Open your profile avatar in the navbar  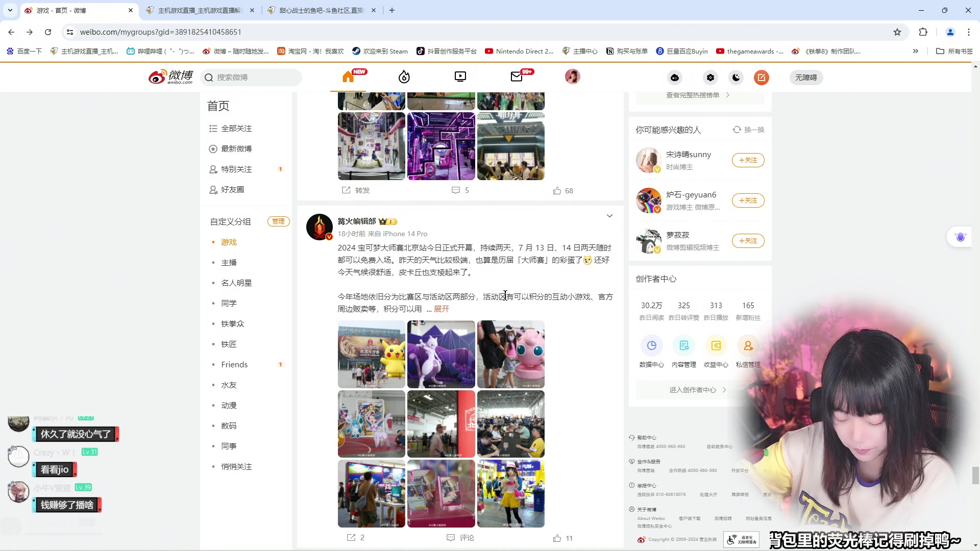pos(573,77)
